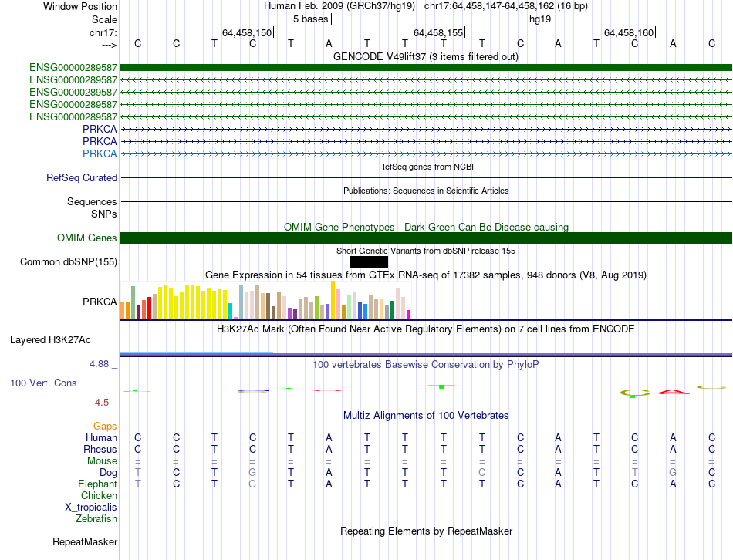Click the dark green OMIM Genes bar
The height and width of the screenshot is (560, 733).
(x=426, y=238)
